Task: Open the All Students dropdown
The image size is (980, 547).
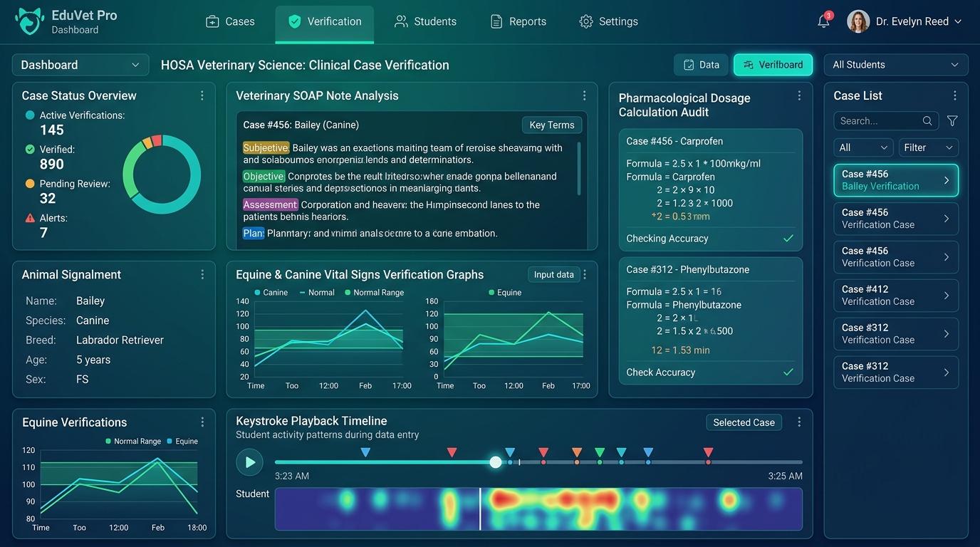Action: pos(896,65)
